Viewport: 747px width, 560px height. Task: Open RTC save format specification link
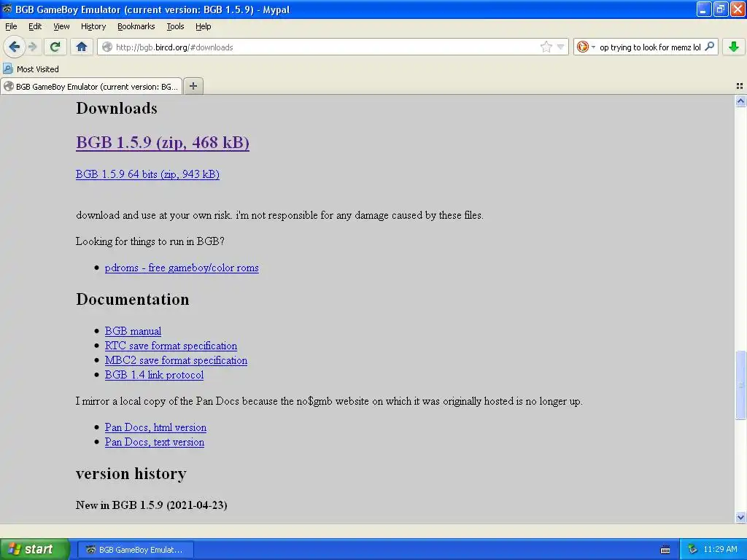[171, 346]
